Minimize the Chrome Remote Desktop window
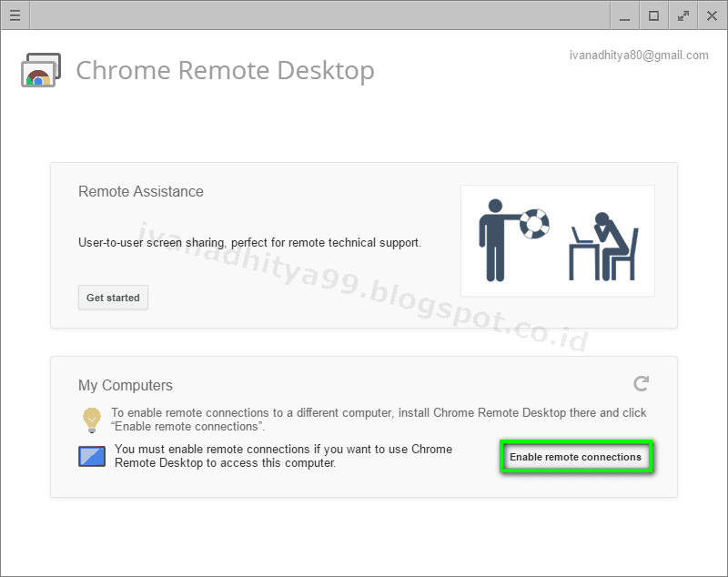The image size is (728, 577). tap(625, 15)
